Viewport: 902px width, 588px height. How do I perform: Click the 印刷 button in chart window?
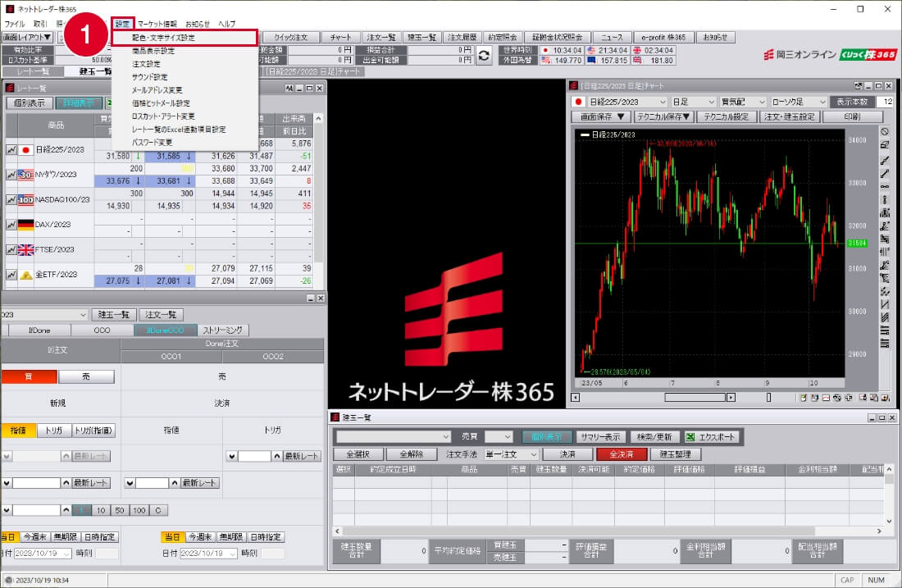click(852, 116)
